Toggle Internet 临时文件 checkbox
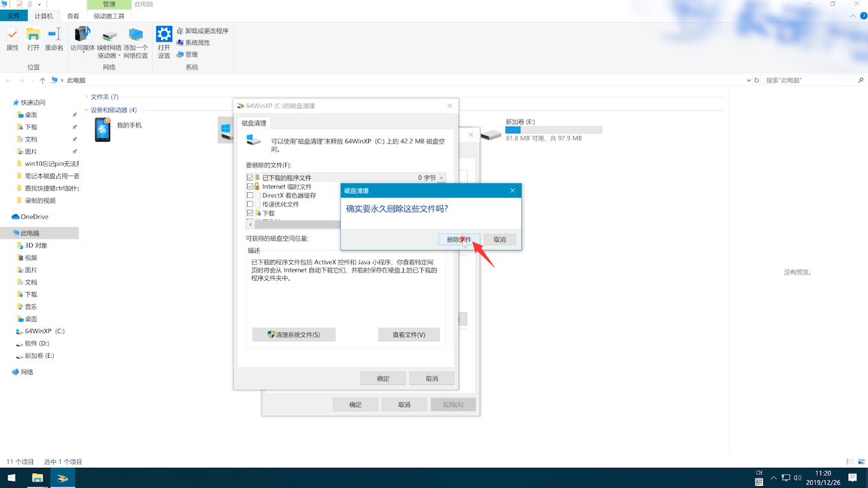Screen dimensions: 868x488 click(x=250, y=186)
